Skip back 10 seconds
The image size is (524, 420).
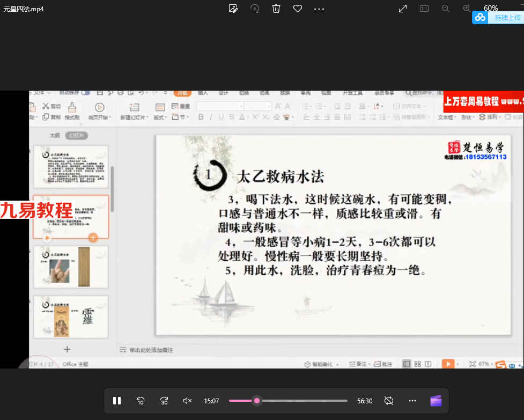(x=141, y=401)
